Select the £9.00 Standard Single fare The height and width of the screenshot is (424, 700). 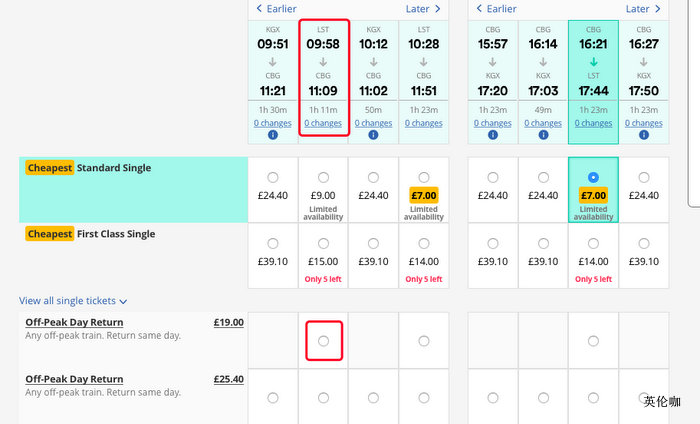(323, 178)
